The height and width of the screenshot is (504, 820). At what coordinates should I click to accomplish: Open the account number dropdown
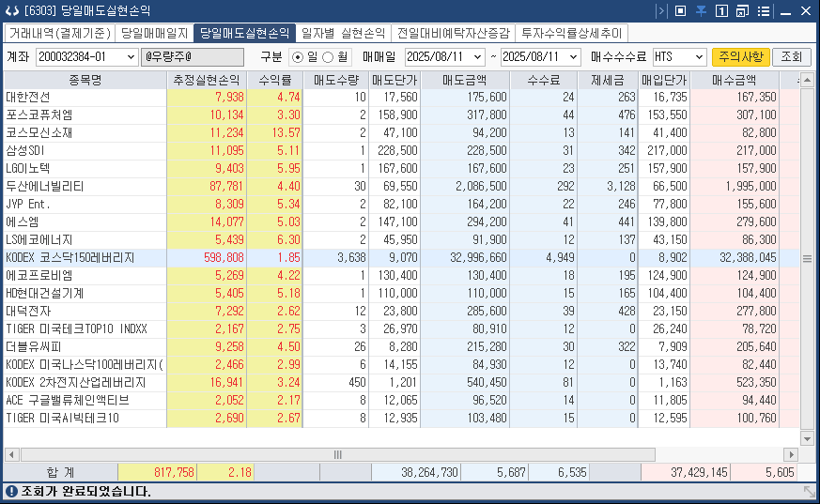click(x=131, y=57)
